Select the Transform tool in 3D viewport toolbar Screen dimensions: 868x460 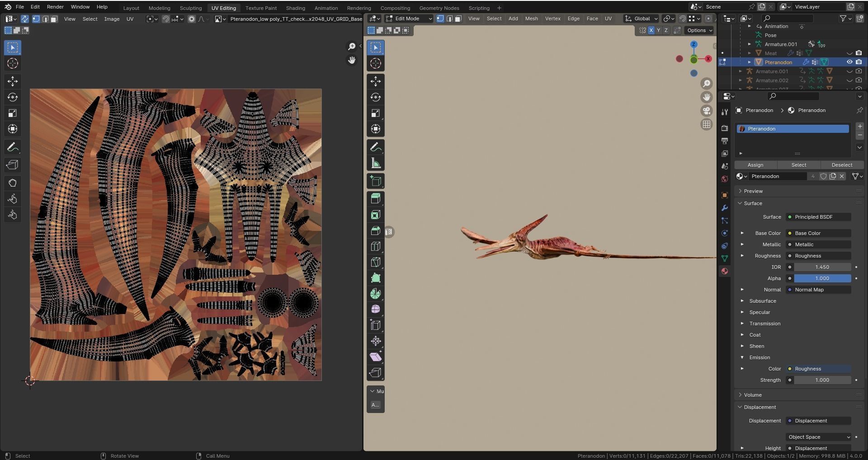tap(376, 129)
